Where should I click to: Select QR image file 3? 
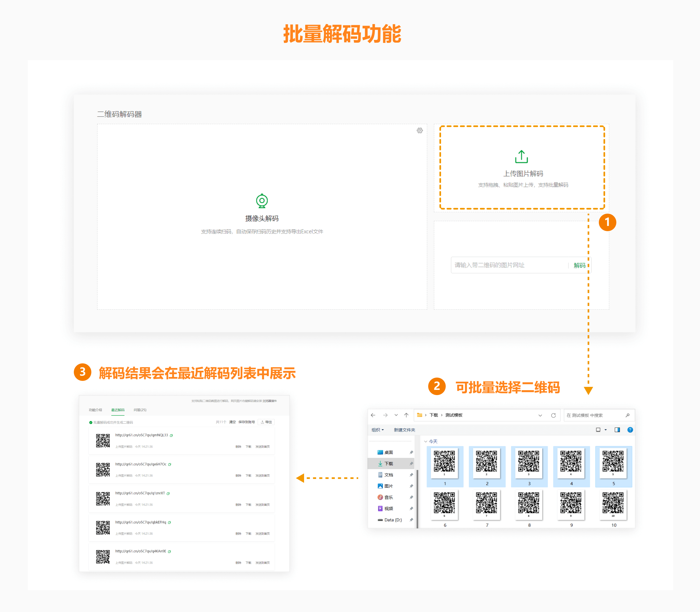[x=529, y=467]
